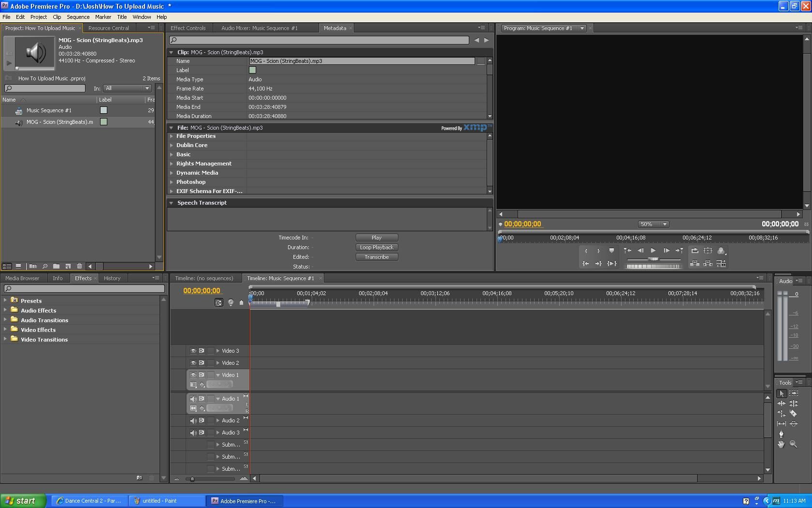Collapse the Audio 1 track

[218, 399]
